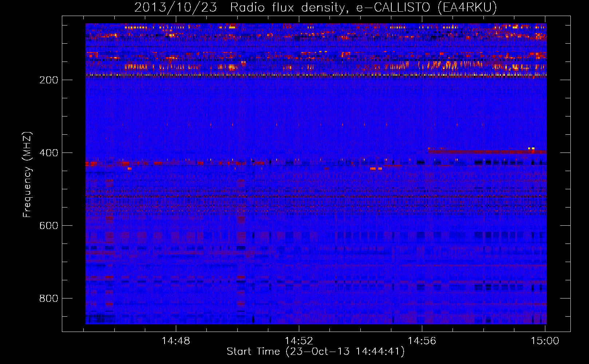Click the 400 frequency tick label
Screen dimensions: 589x364
[x=49, y=153]
